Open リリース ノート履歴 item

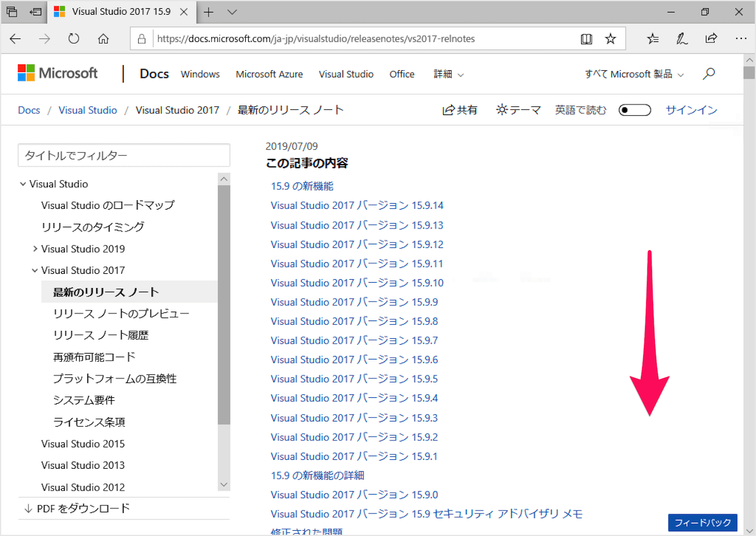click(101, 335)
